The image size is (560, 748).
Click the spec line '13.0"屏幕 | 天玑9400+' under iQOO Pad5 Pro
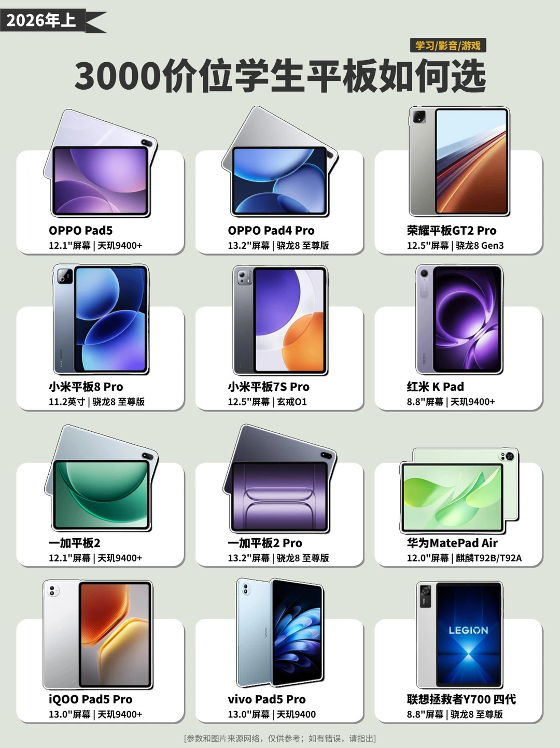[95, 714]
